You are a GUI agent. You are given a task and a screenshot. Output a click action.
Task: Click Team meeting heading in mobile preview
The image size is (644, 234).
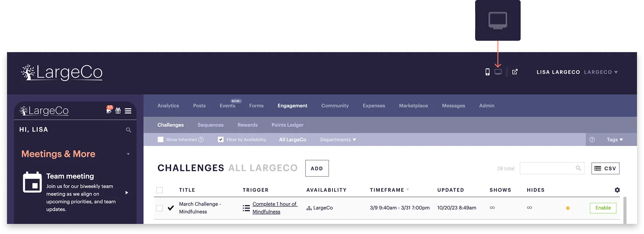click(70, 176)
